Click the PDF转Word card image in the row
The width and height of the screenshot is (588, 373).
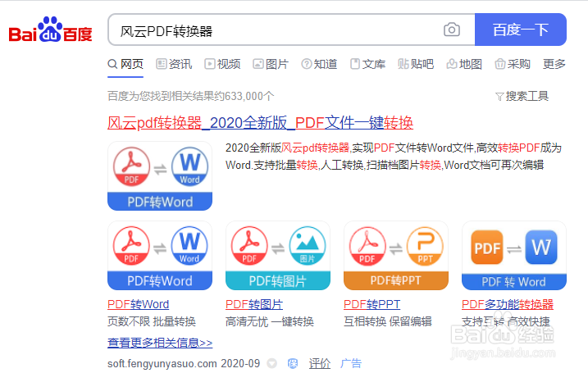(160, 255)
